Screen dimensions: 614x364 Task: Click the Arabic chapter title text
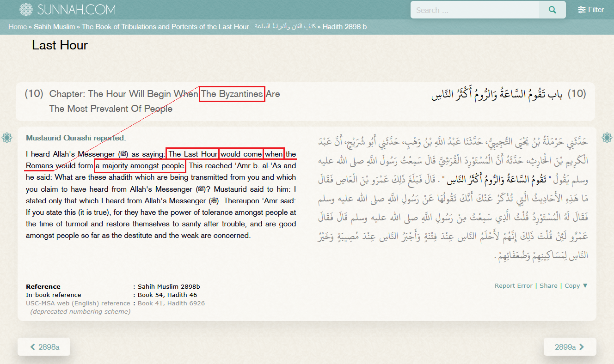point(497,95)
